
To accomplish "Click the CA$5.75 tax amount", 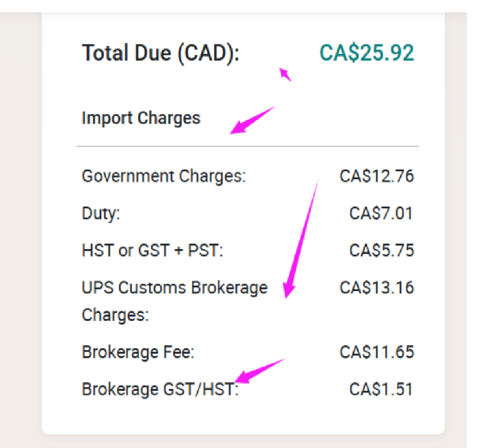I will [x=382, y=251].
